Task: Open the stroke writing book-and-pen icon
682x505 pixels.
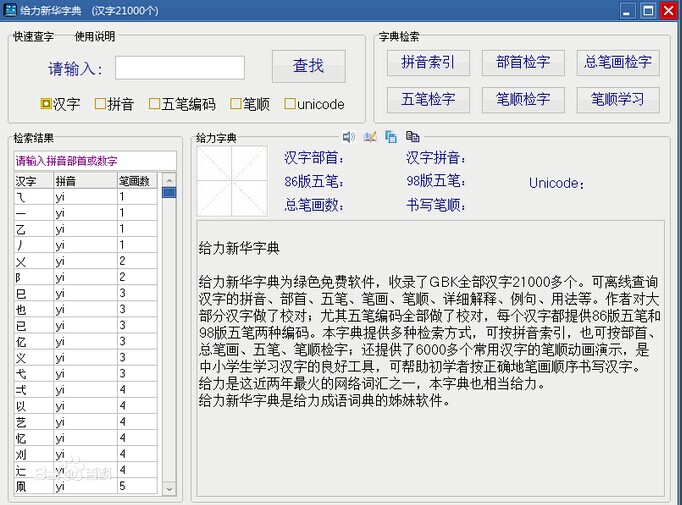Action: pos(370,137)
